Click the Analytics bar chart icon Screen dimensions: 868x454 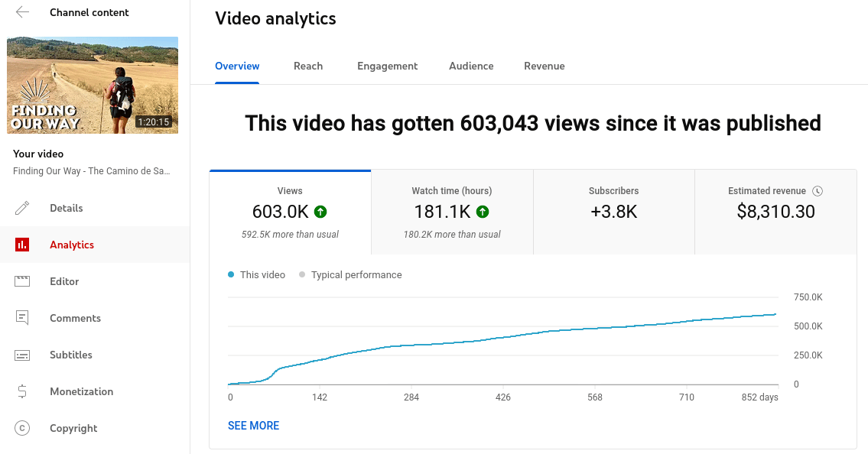click(22, 245)
